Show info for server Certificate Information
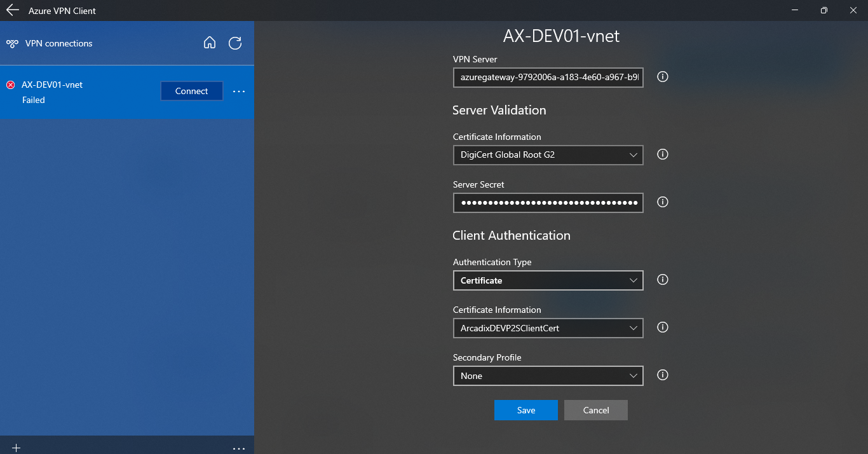 [663, 155]
